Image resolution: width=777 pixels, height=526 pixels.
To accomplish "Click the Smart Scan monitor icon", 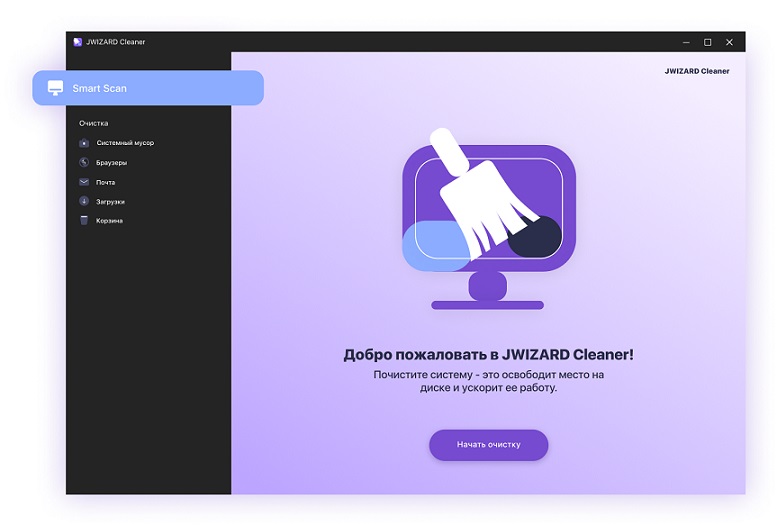I will pyautogui.click(x=56, y=88).
